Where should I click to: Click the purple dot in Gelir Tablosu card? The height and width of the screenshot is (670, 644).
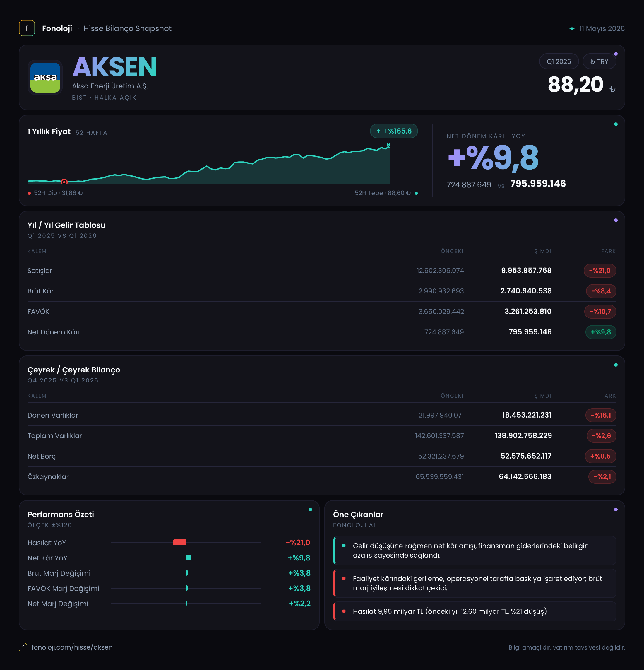tap(616, 220)
